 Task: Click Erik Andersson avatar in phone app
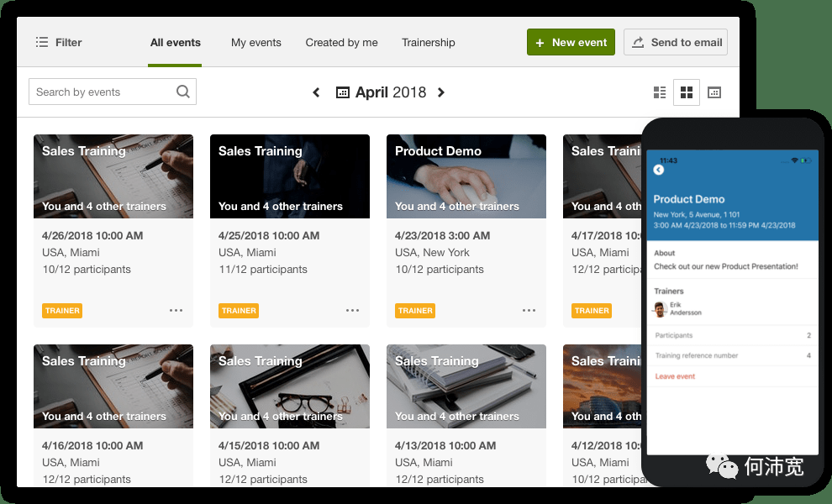(660, 309)
